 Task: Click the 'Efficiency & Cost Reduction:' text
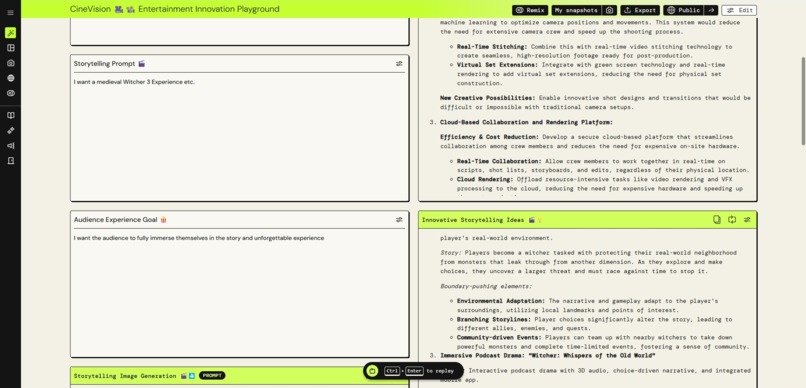pos(489,137)
